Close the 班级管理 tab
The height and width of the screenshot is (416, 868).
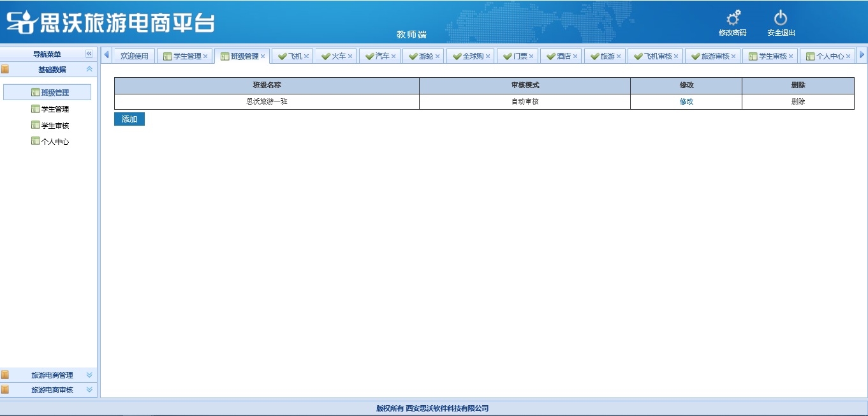coord(263,56)
